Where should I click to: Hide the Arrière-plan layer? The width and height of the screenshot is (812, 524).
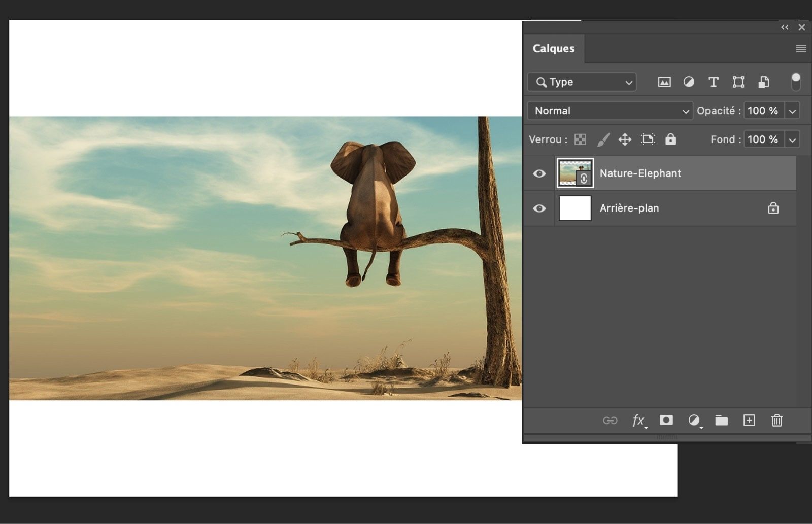(539, 208)
